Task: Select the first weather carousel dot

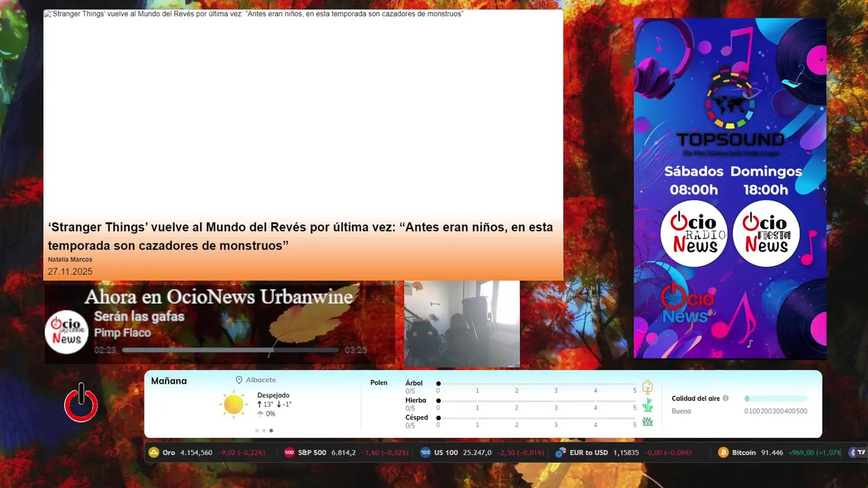Action: click(257, 430)
